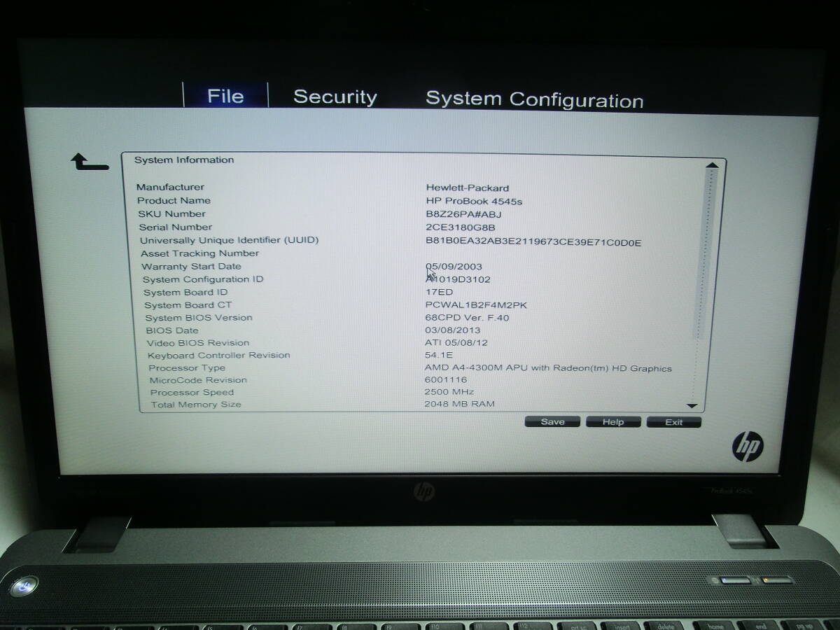Select the 2048 MB RAM value
The height and width of the screenshot is (630, 840).
[459, 404]
